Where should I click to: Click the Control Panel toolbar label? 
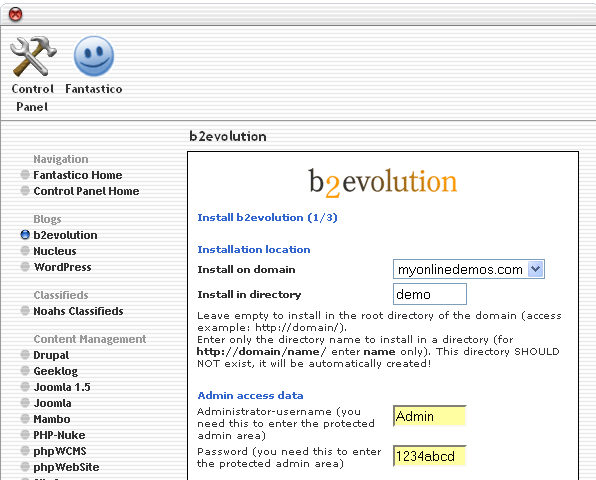(x=32, y=98)
